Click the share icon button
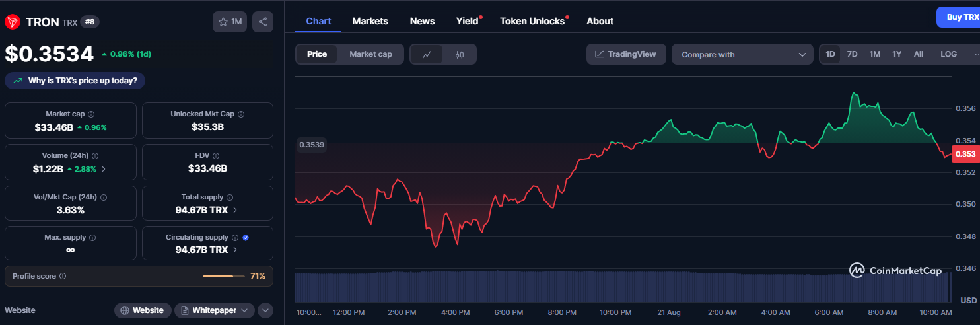 tap(263, 22)
